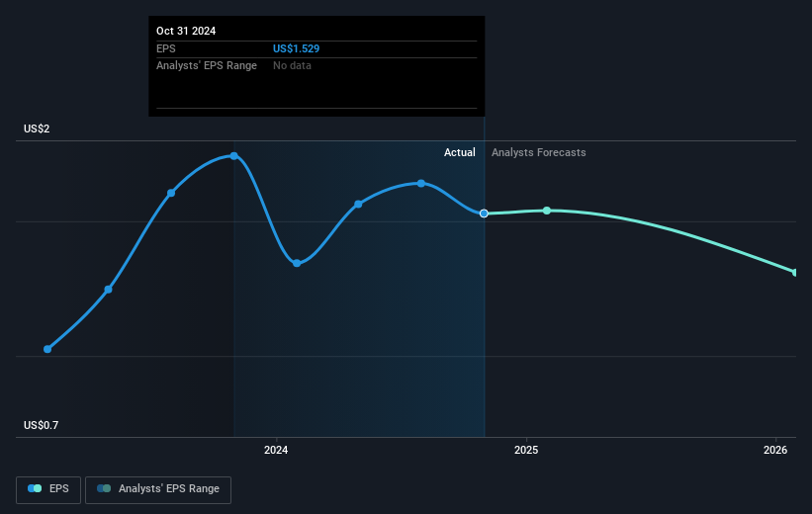Screen dimensions: 812x514
Task: Select the first forecast data point in 2025
Action: click(x=547, y=211)
